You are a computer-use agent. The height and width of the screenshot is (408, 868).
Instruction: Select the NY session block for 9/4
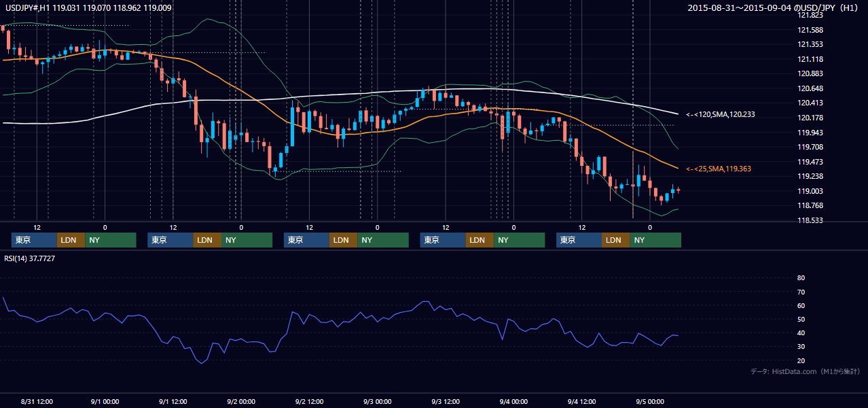(655, 240)
